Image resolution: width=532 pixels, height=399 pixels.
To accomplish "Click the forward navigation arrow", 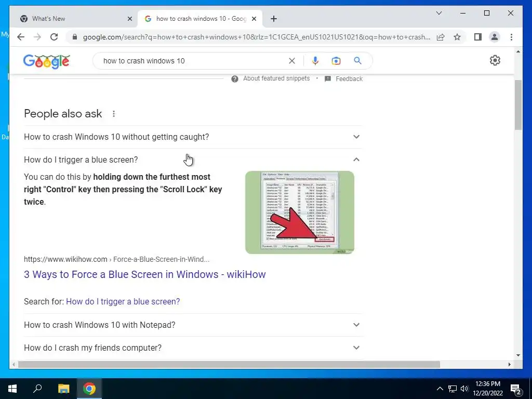I will (37, 37).
